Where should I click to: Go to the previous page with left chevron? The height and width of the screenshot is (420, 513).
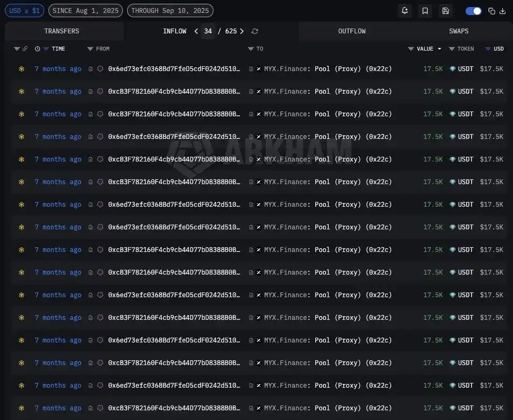196,31
